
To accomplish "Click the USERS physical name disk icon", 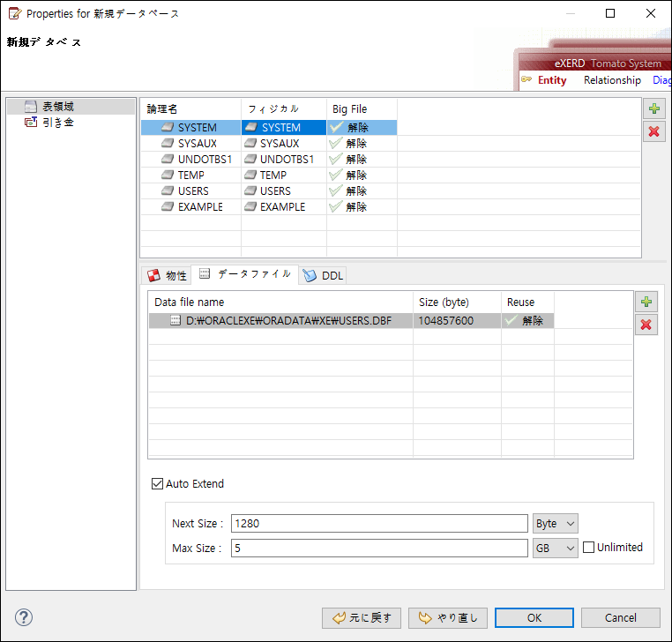I will (250, 190).
